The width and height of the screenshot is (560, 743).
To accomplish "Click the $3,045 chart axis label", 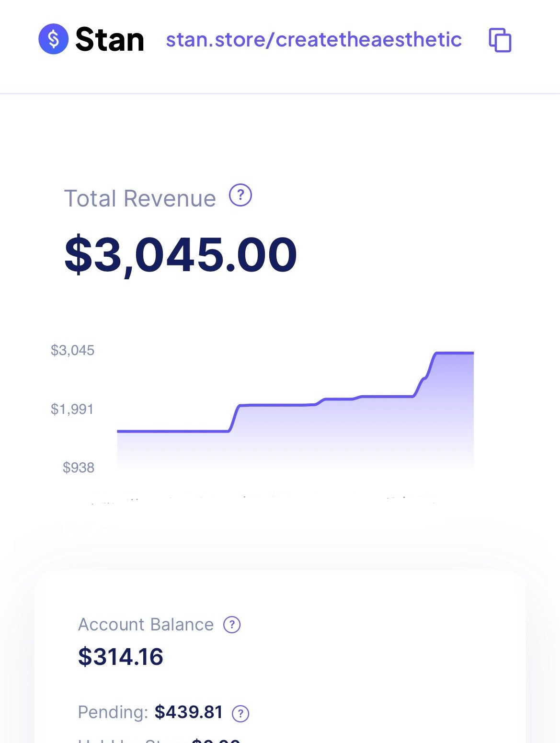I will pyautogui.click(x=73, y=350).
